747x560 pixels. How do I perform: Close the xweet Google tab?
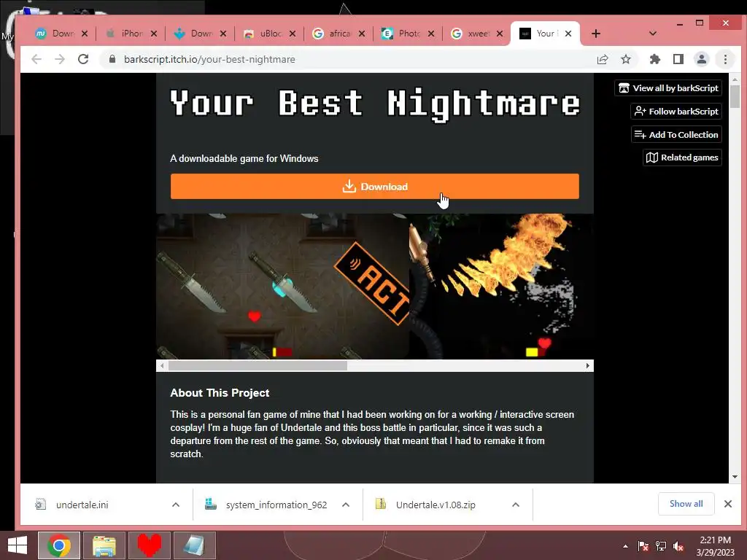click(499, 34)
